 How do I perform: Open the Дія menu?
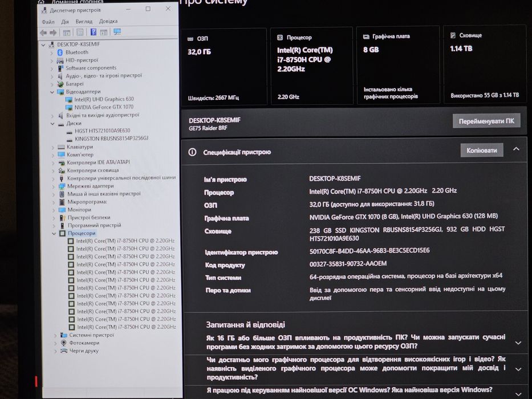click(x=65, y=22)
